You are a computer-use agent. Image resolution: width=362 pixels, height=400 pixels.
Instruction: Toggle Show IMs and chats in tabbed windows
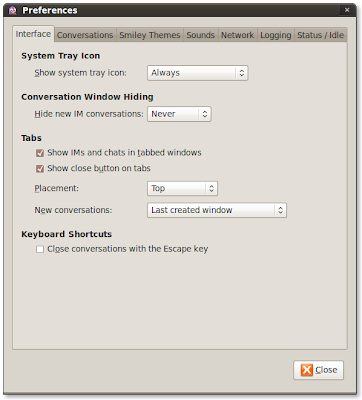pos(40,153)
